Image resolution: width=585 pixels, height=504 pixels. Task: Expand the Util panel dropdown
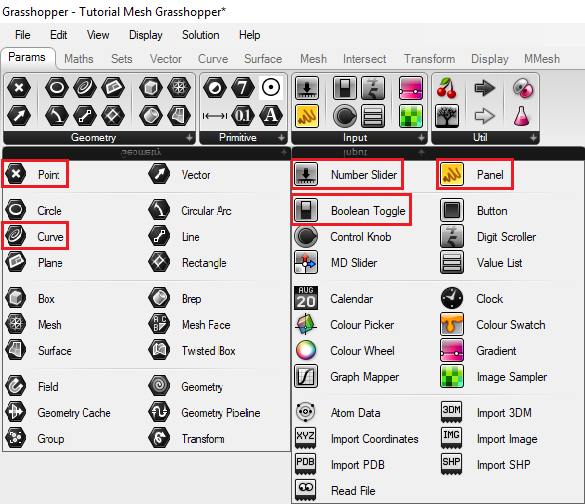pyautogui.click(x=534, y=138)
